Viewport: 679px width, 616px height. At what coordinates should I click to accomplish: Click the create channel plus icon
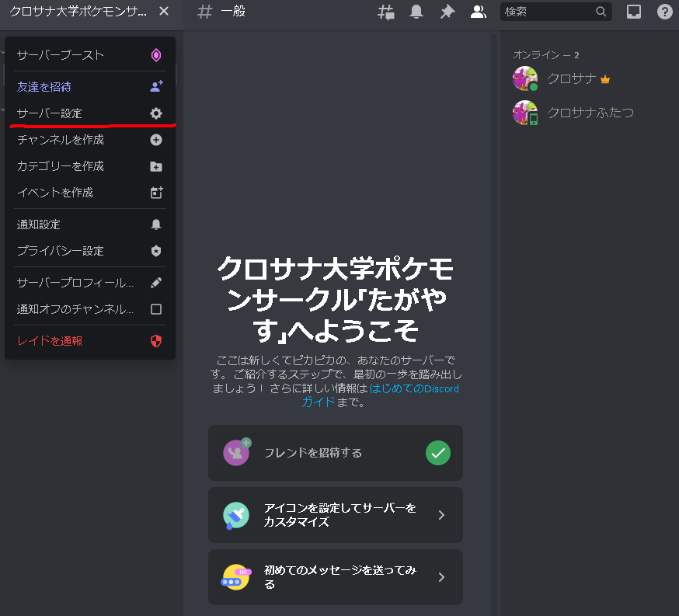point(156,140)
